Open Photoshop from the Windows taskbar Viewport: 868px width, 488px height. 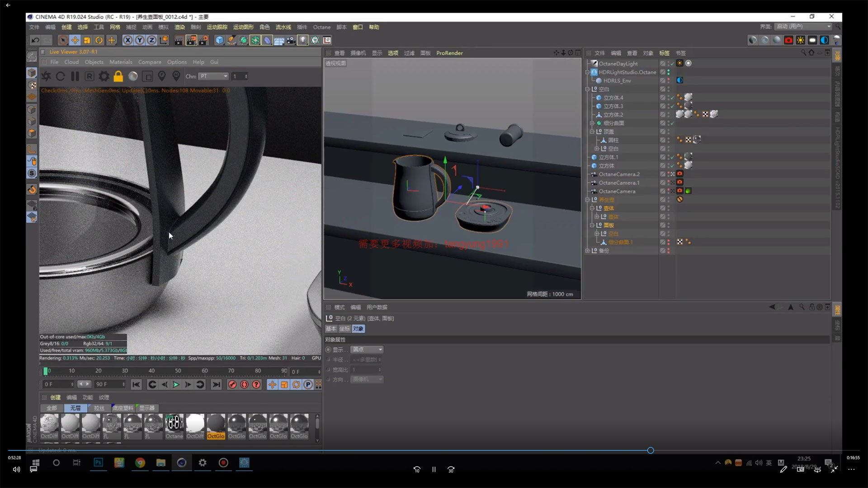pos(98,463)
